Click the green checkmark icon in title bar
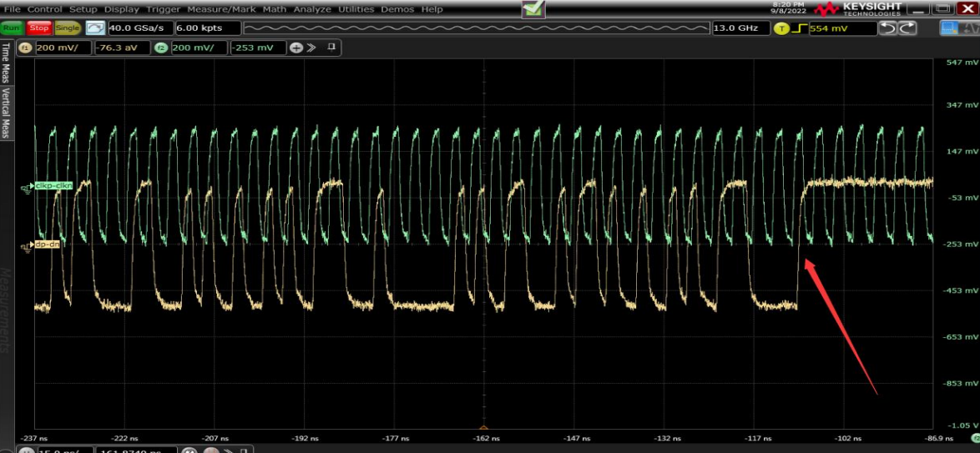980x453 pixels. (x=533, y=8)
